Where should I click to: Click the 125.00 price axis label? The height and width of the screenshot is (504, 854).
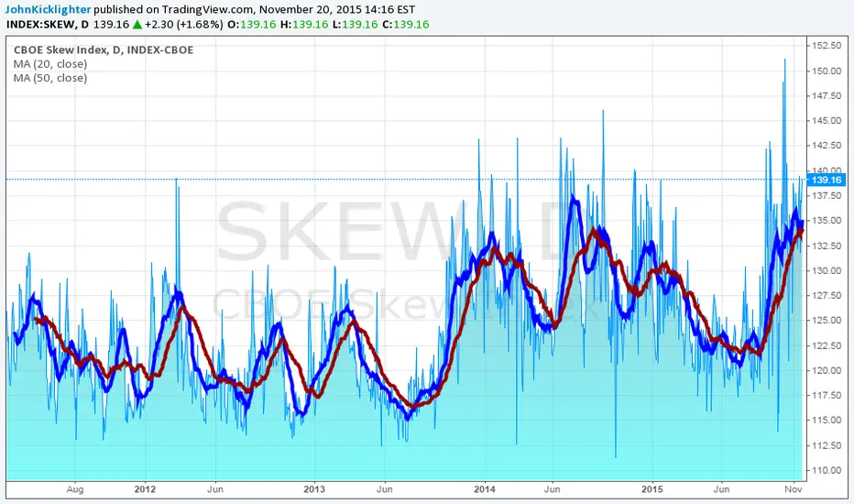click(x=827, y=321)
